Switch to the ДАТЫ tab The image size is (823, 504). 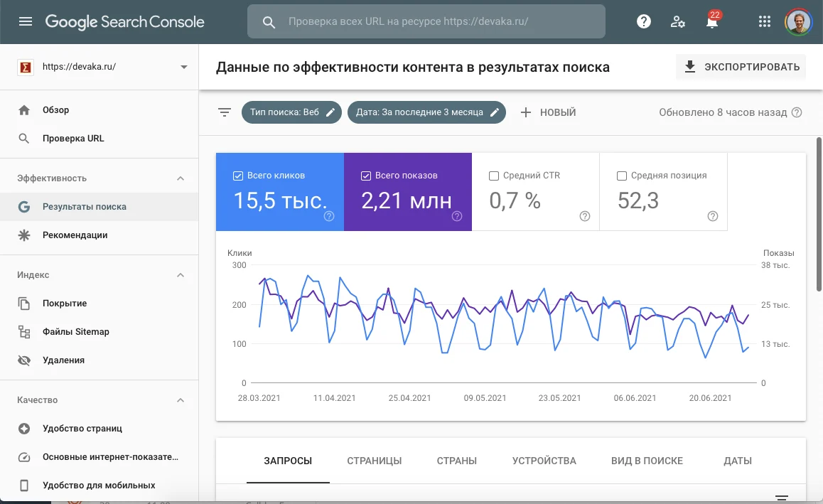tap(738, 461)
